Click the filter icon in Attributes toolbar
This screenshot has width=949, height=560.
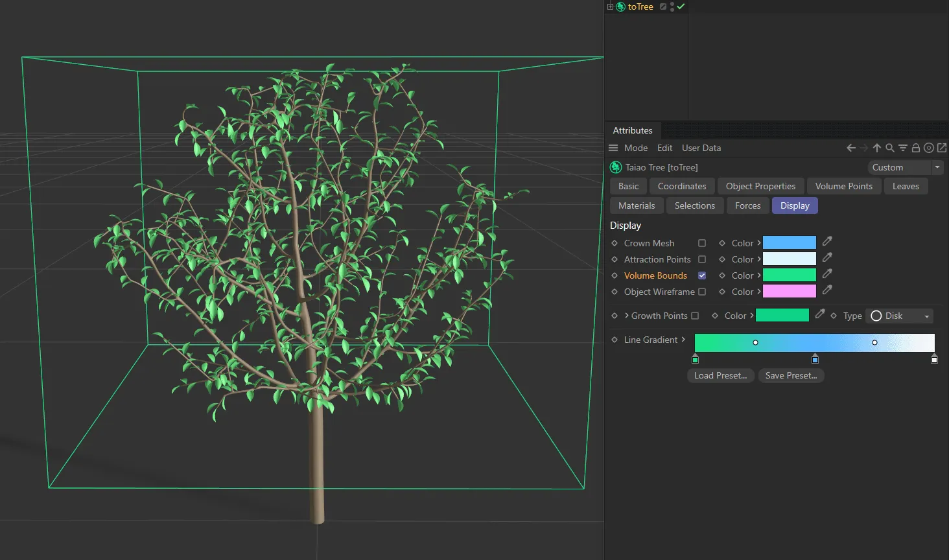pos(903,148)
